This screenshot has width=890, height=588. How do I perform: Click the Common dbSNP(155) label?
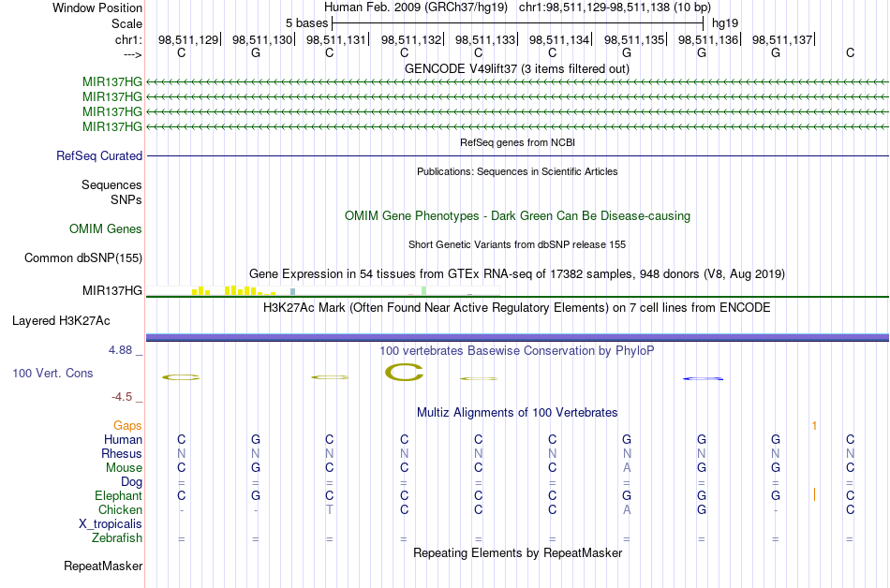click(82, 258)
